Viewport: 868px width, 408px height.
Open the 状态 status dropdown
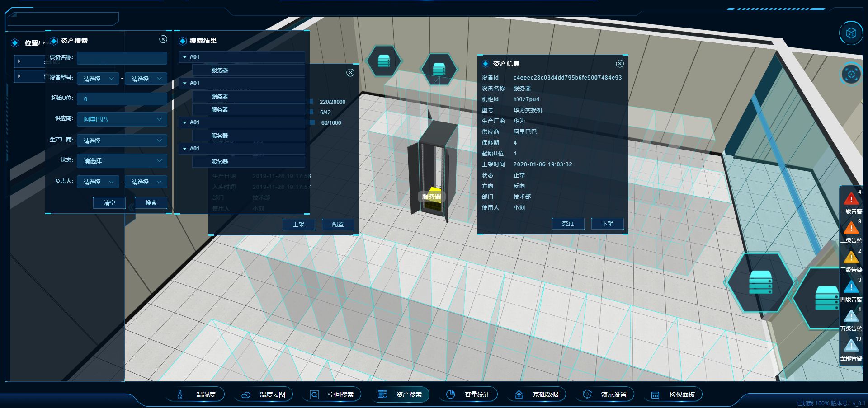pos(122,161)
